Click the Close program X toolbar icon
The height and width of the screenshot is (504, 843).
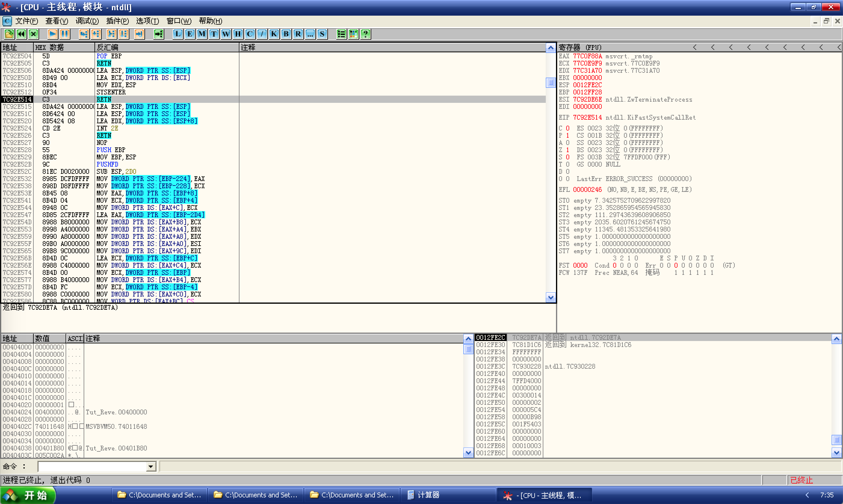point(33,34)
